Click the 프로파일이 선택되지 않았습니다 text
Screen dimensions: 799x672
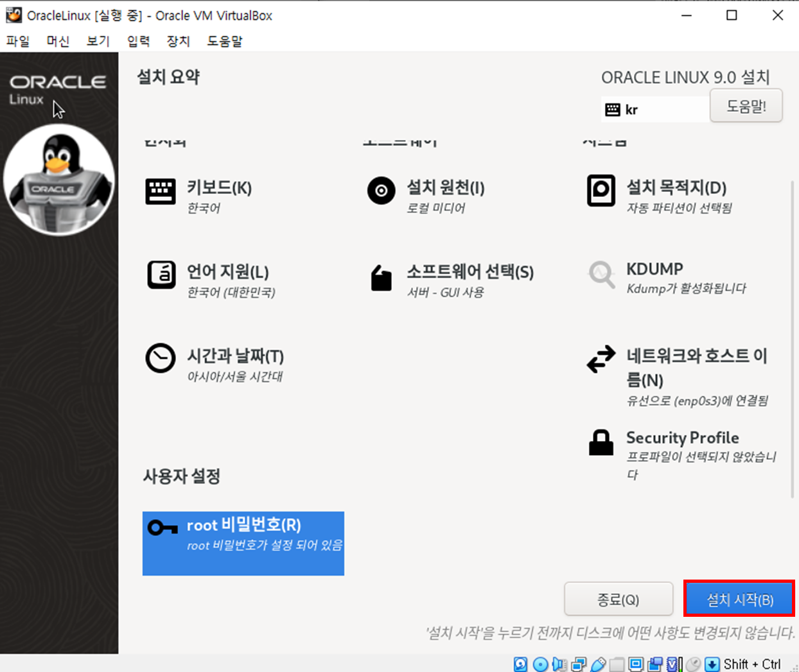point(701,465)
